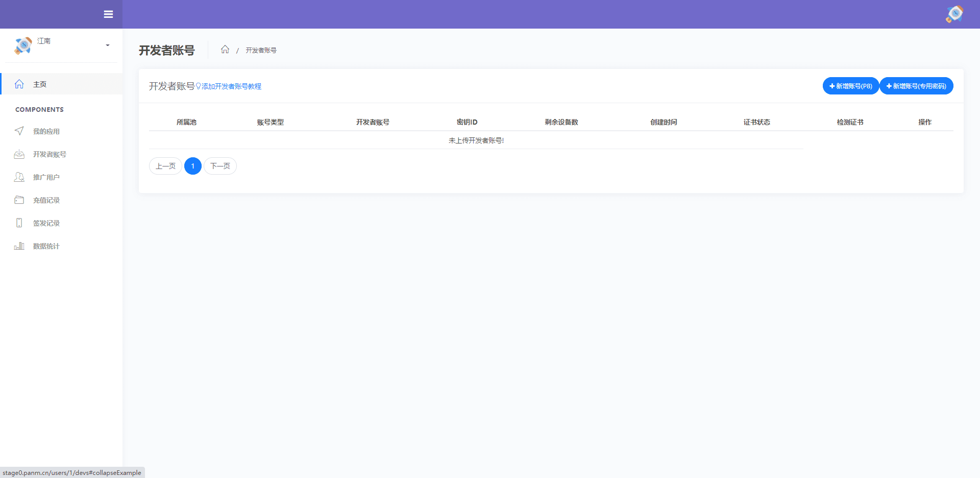Open 我的应用 in the sidebar
The width and height of the screenshot is (980, 478).
click(46, 131)
